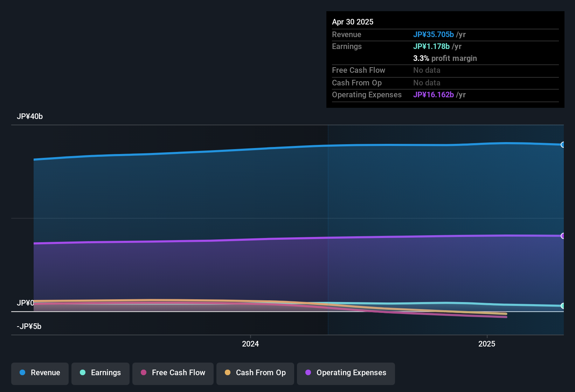
Task: Click the JP¥35.705b revenue value
Action: coord(434,34)
